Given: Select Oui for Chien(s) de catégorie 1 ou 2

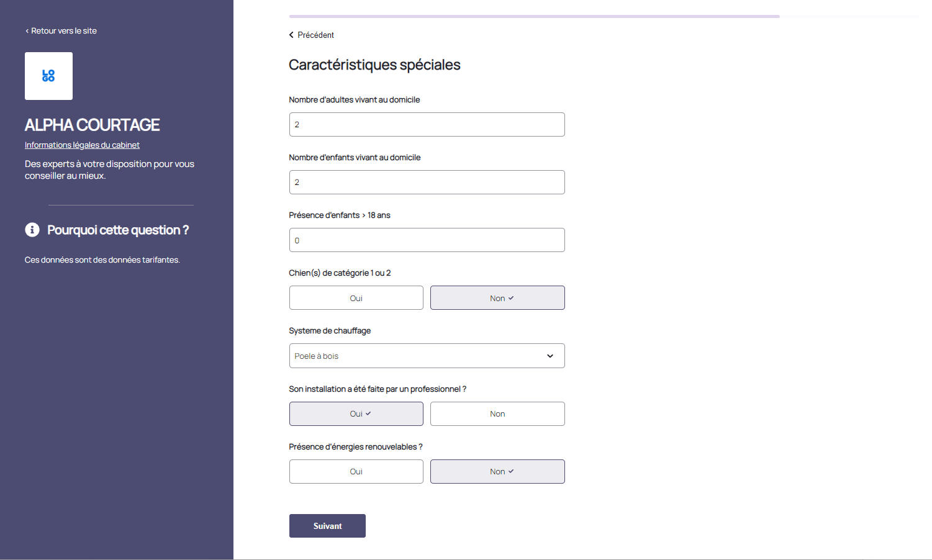Looking at the screenshot, I should click(356, 298).
